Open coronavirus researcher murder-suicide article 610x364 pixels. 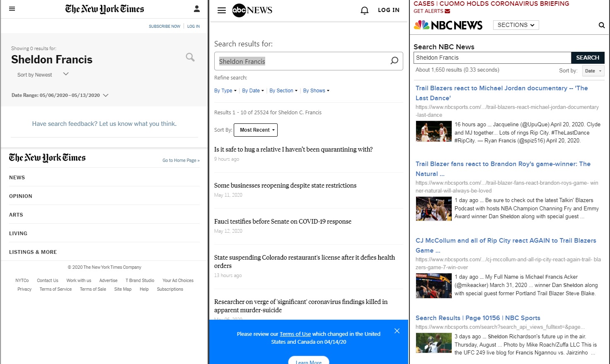[301, 306]
